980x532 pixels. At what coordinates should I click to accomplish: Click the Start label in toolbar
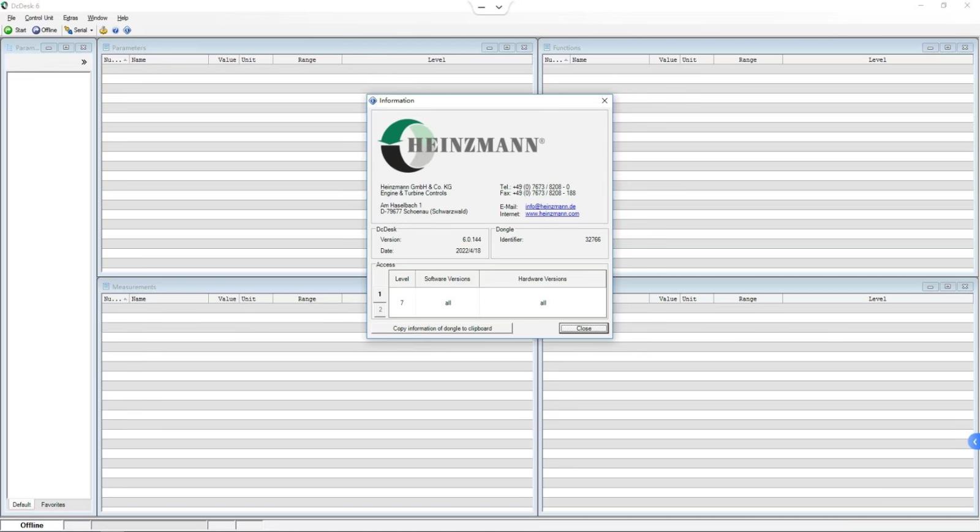click(21, 30)
